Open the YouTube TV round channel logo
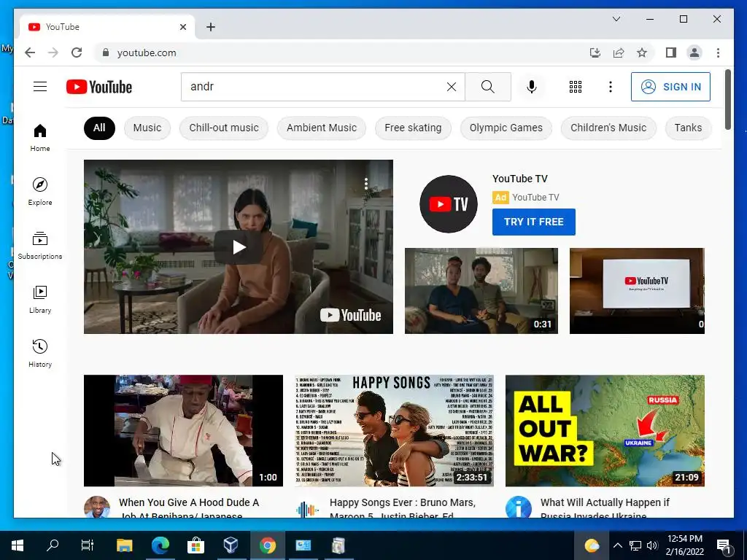The height and width of the screenshot is (560, 747). tap(449, 204)
